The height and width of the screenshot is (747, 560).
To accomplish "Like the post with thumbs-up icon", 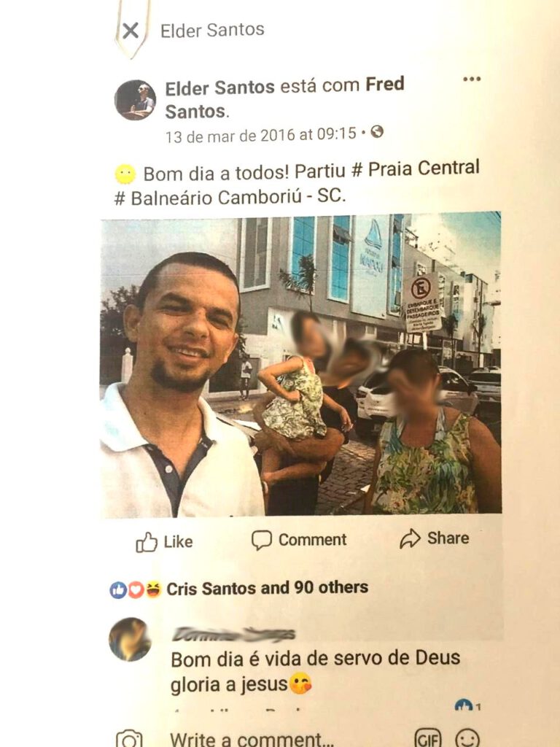I will click(164, 542).
